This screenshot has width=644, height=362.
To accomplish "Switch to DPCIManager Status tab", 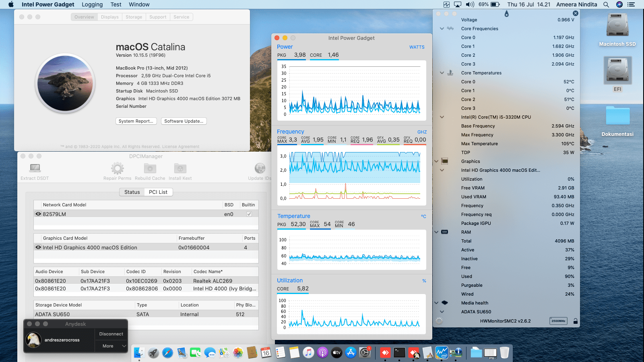I will [x=132, y=192].
